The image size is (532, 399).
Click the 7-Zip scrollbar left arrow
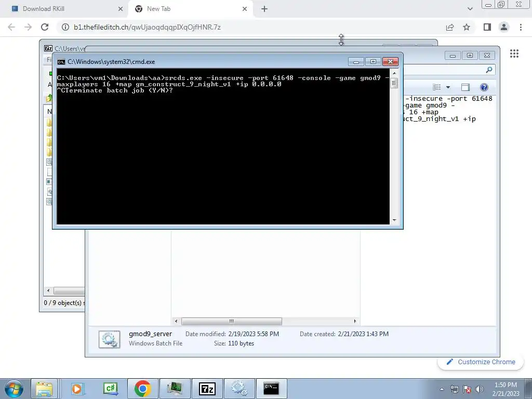[48, 290]
